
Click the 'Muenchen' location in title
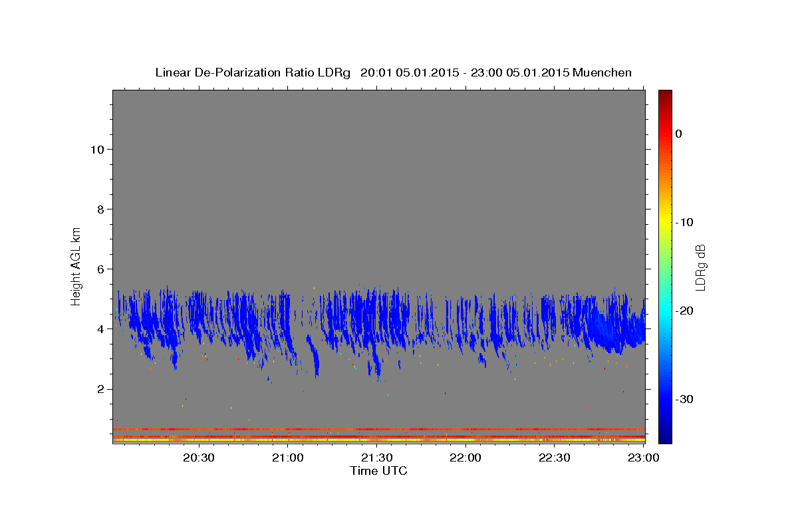point(602,72)
